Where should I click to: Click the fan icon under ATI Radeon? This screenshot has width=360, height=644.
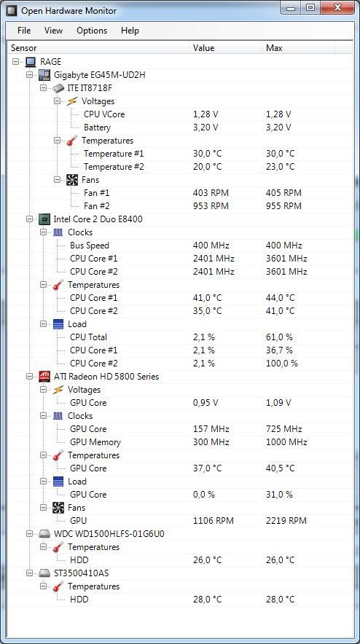pos(58,508)
